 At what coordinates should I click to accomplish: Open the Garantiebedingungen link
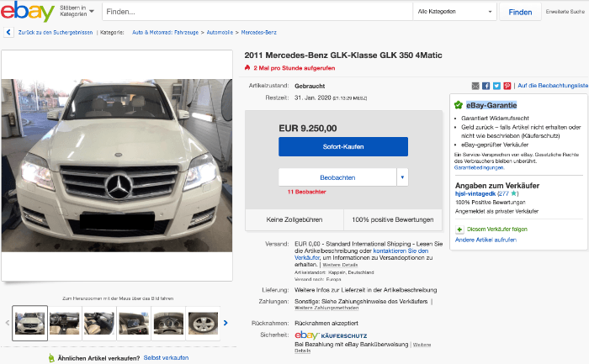click(479, 168)
